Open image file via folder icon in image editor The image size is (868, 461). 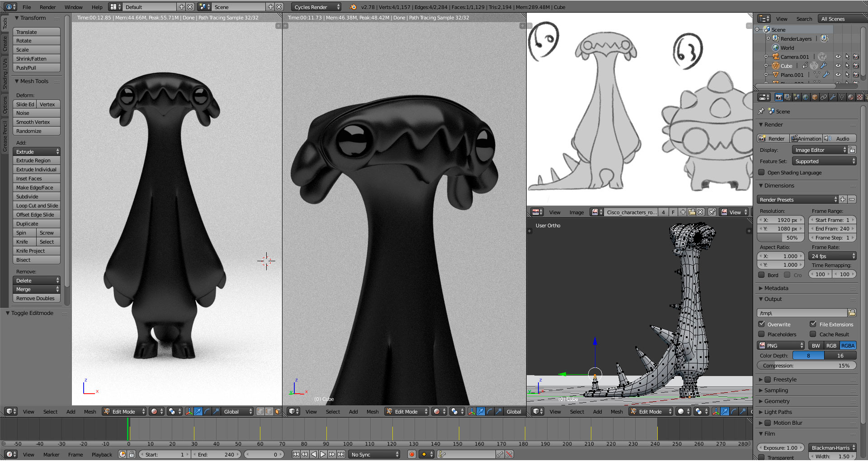[692, 212]
